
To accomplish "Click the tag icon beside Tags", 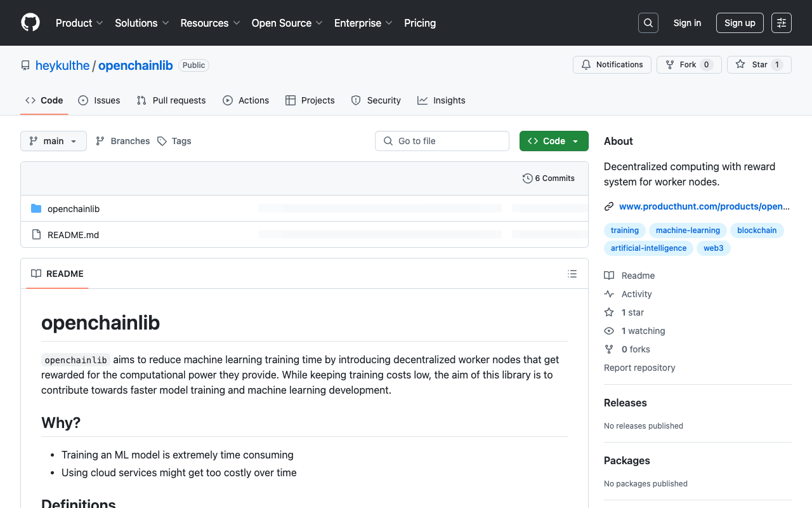I will click(162, 141).
